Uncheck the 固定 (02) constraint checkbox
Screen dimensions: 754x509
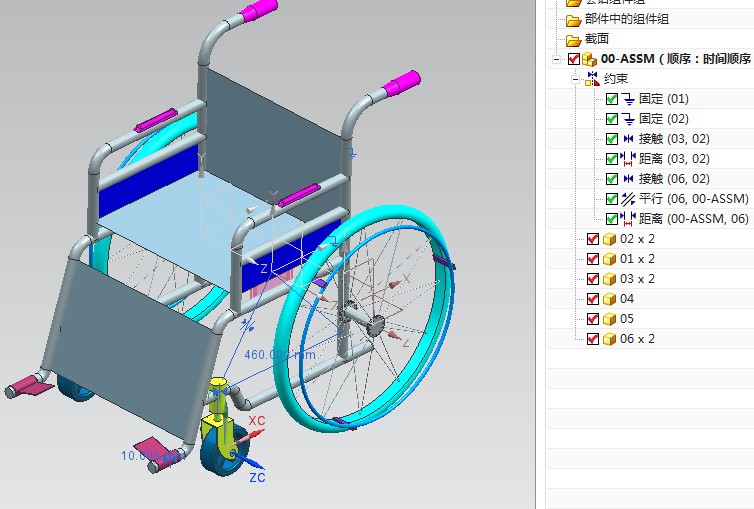(x=612, y=119)
